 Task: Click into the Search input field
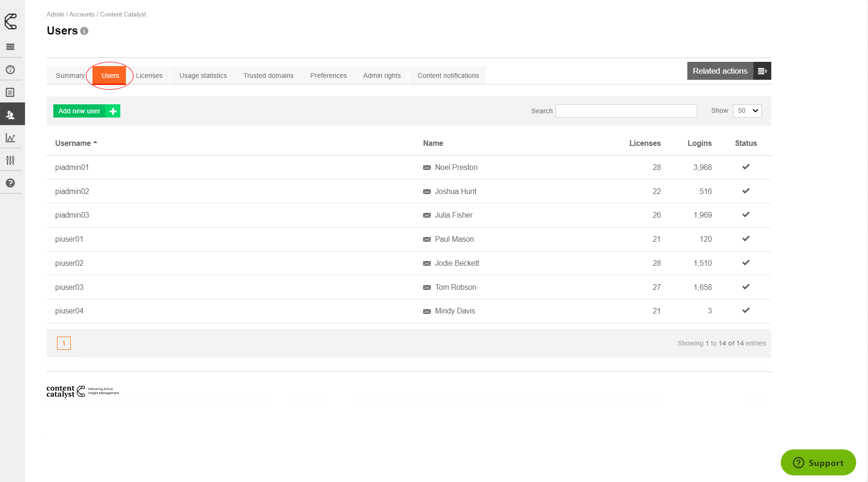626,111
